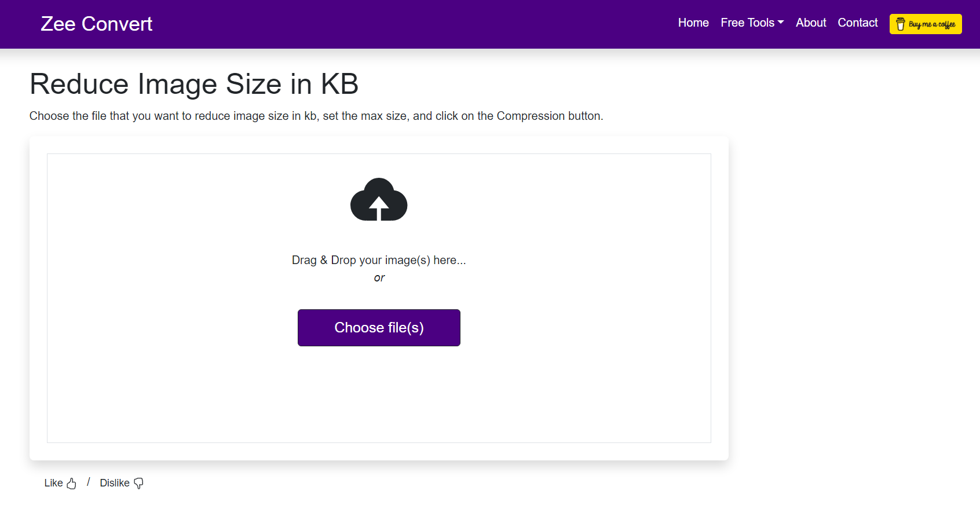Navigate to the Contact page
The image size is (980, 505).
click(857, 23)
